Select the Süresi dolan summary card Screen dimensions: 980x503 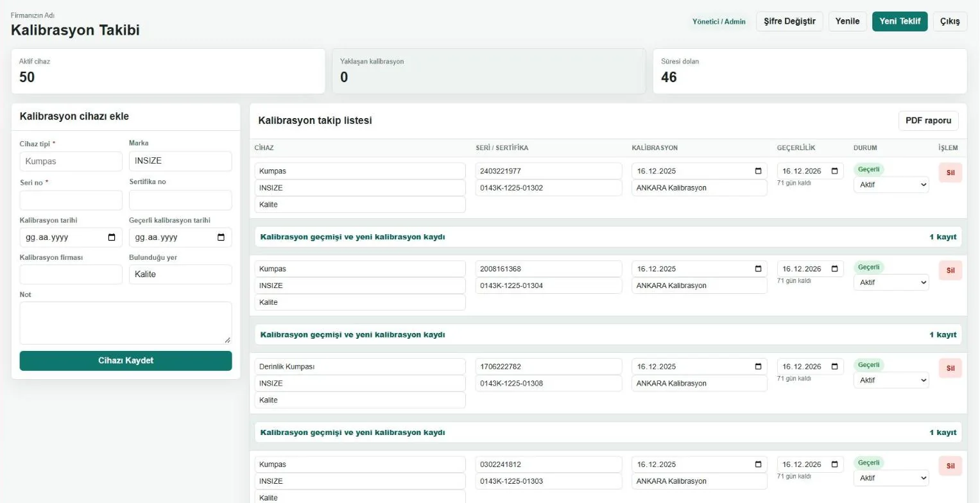(x=810, y=71)
